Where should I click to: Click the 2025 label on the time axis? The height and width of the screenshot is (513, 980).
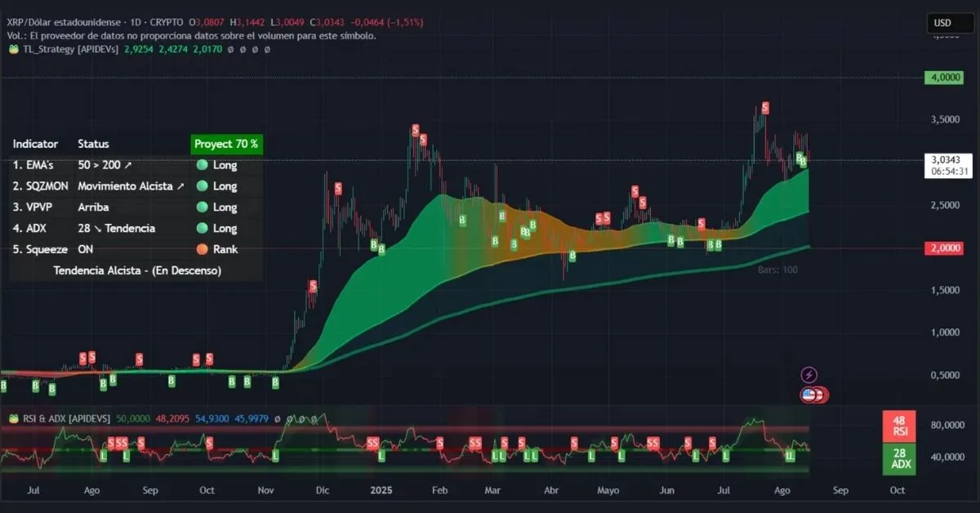380,491
